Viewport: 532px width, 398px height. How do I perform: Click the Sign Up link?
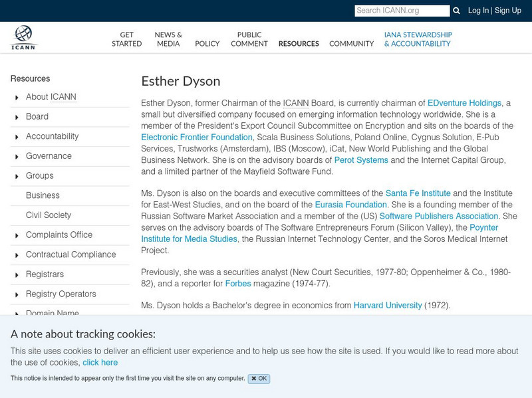point(507,11)
